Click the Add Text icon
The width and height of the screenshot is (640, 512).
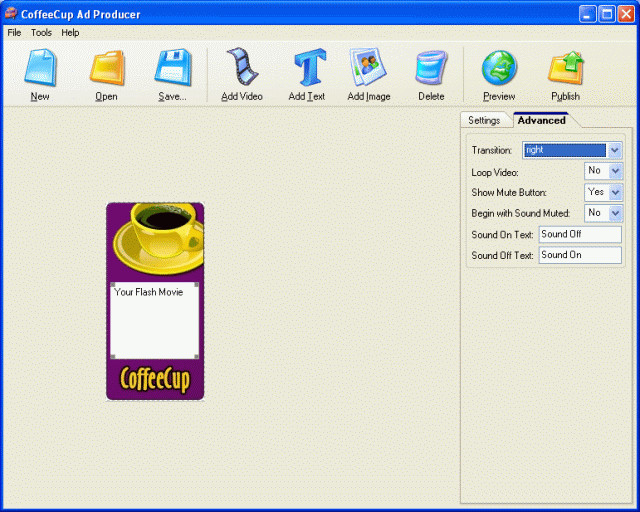pyautogui.click(x=310, y=67)
